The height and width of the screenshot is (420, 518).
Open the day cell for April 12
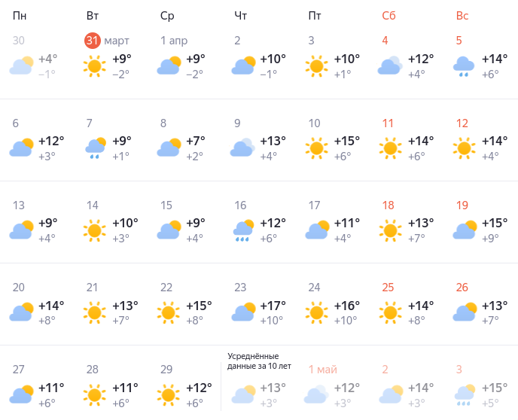[x=462, y=123]
